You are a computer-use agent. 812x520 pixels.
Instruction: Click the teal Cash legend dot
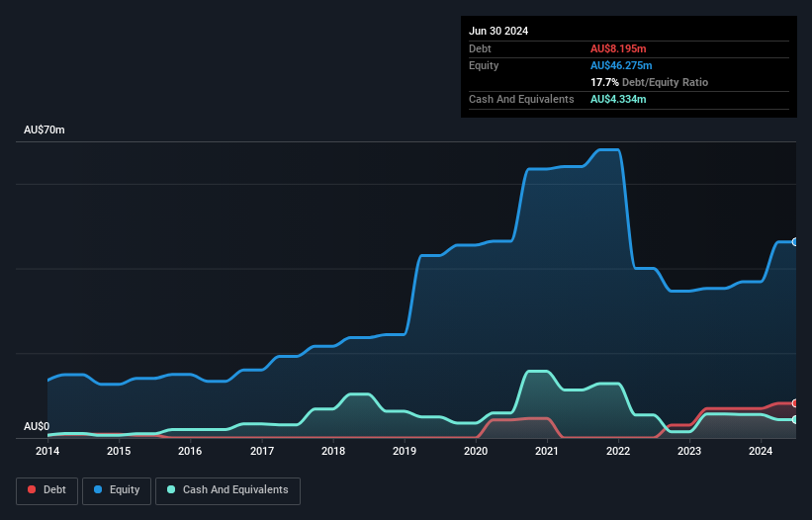coord(171,489)
